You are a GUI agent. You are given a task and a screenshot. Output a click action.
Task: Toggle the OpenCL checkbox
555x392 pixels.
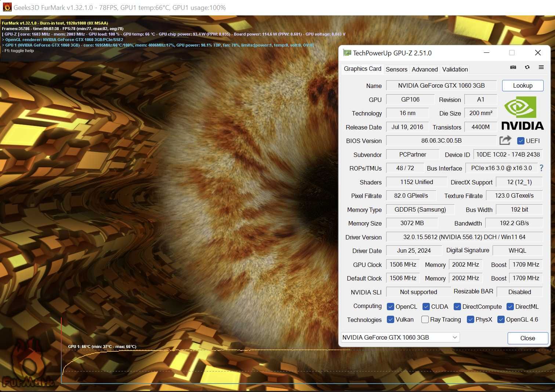click(x=391, y=307)
